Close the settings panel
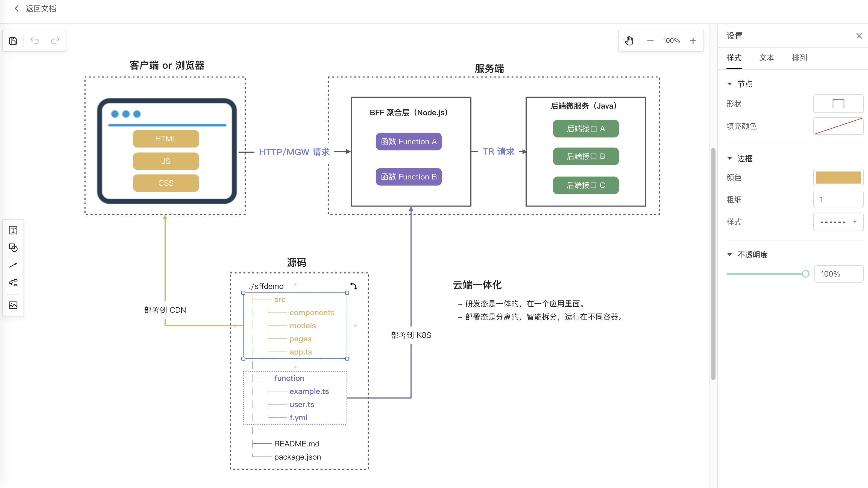868x488 pixels. [859, 36]
